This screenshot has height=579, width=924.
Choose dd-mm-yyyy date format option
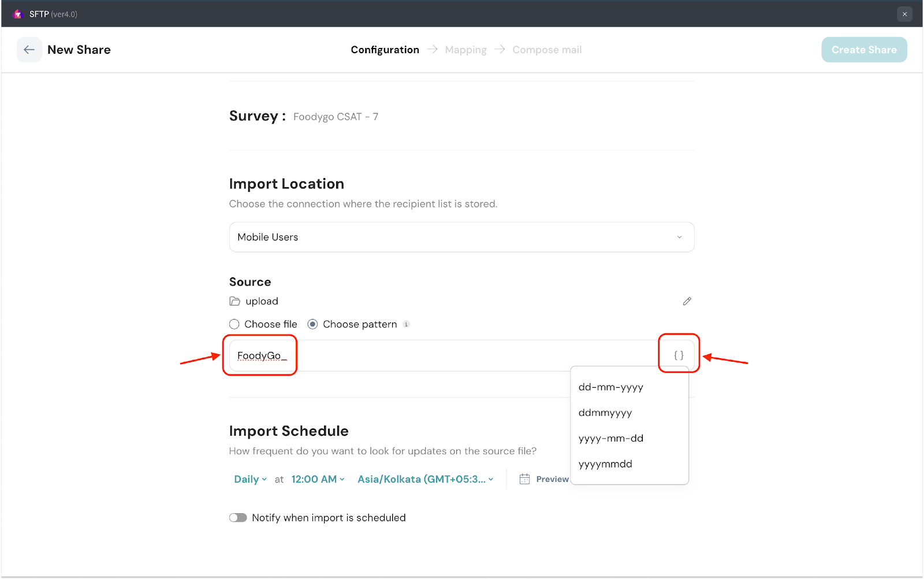click(610, 387)
